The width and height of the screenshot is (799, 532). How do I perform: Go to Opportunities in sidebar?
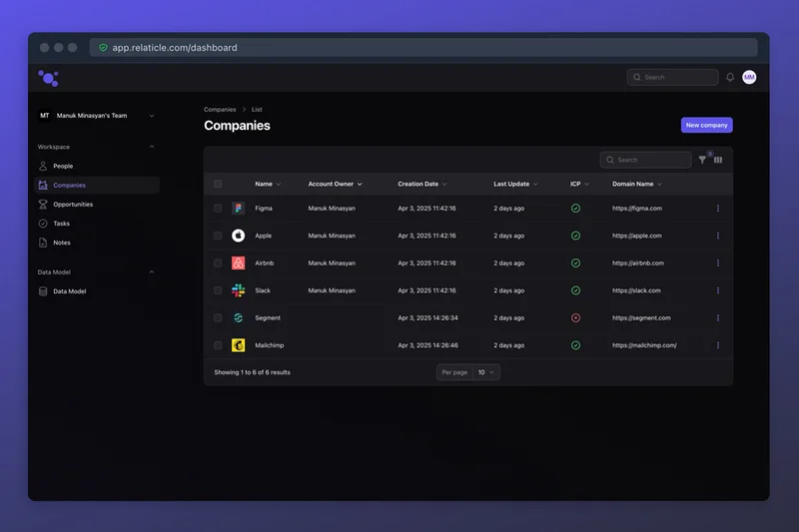tap(73, 205)
